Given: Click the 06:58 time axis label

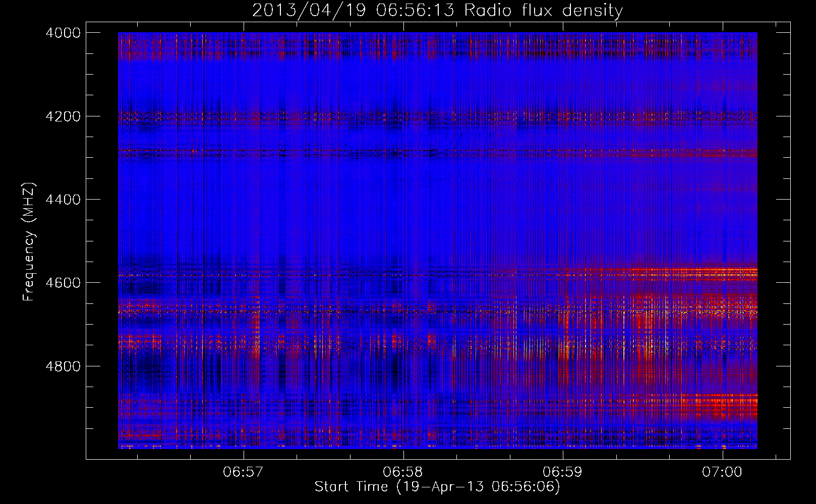Looking at the screenshot, I should coord(403,472).
